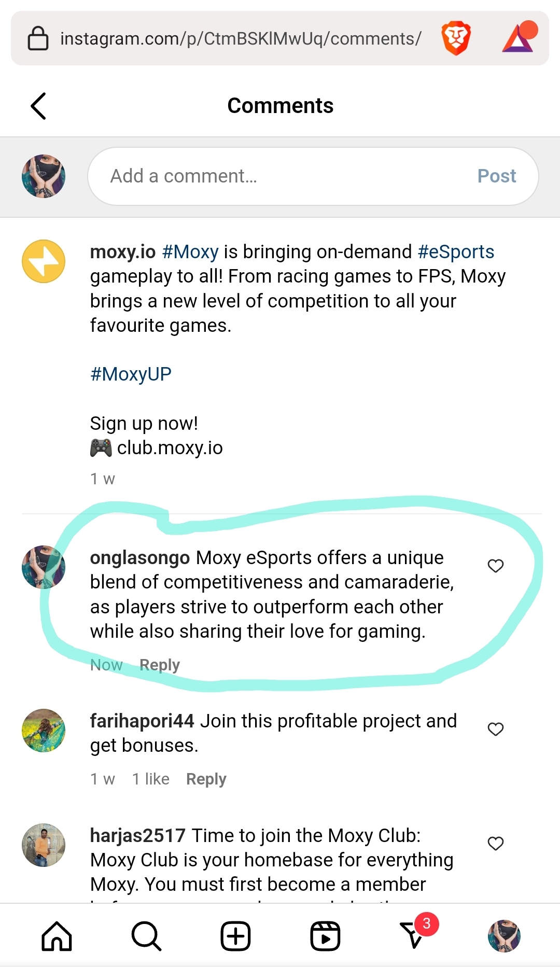560x967 pixels.
Task: Open the #eSports hashtag link
Action: (456, 251)
